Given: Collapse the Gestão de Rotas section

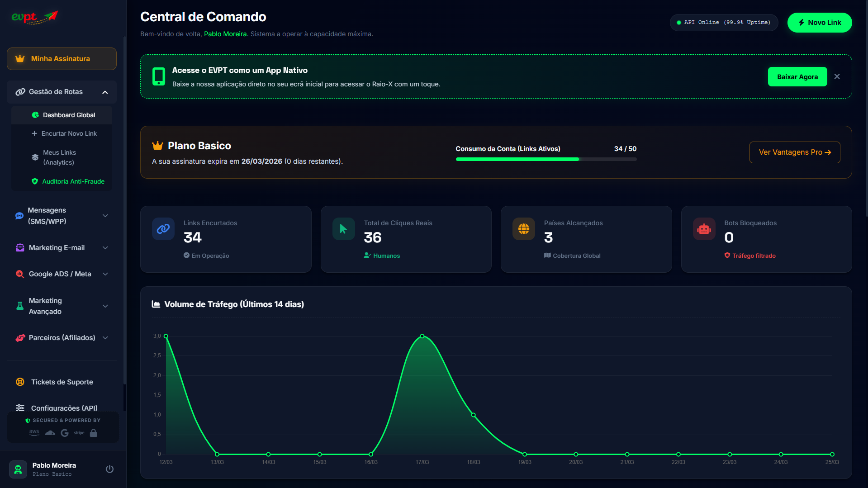Looking at the screenshot, I should pyautogui.click(x=105, y=92).
